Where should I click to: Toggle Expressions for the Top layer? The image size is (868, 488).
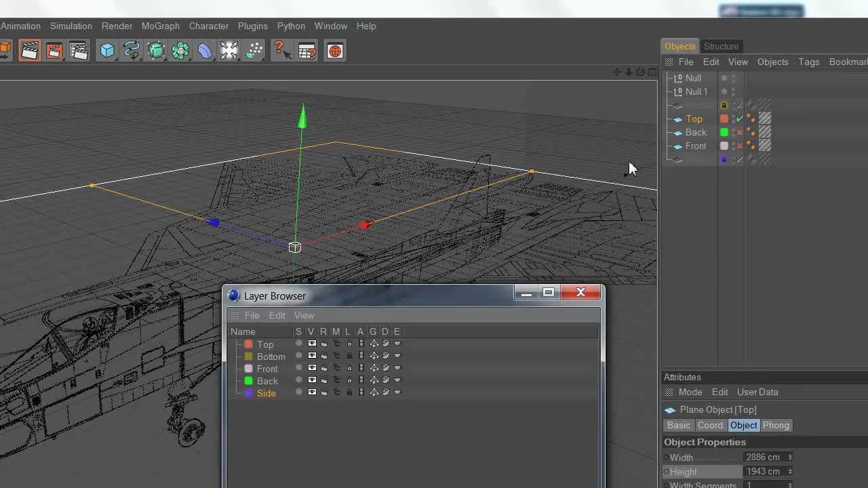(x=397, y=344)
